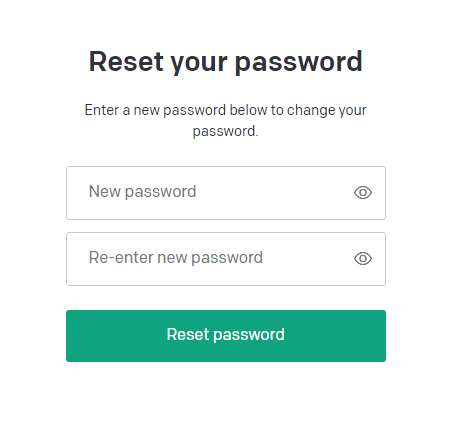
Task: Place the cursor in the second password box
Action: 226,259
